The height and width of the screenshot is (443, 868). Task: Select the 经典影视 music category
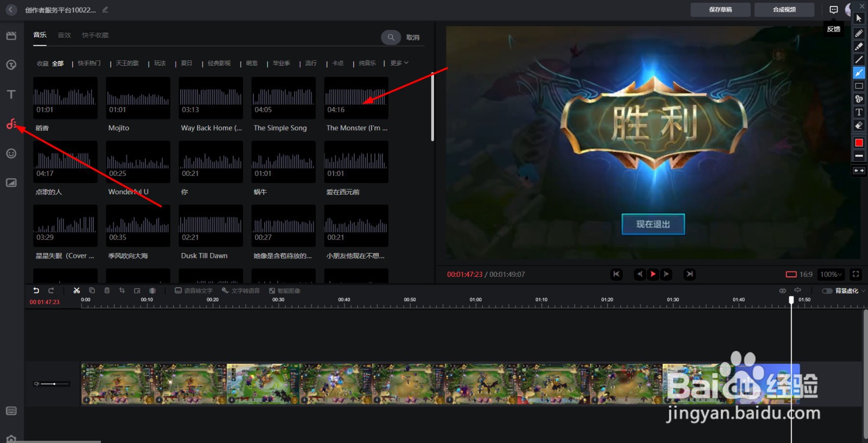(219, 64)
